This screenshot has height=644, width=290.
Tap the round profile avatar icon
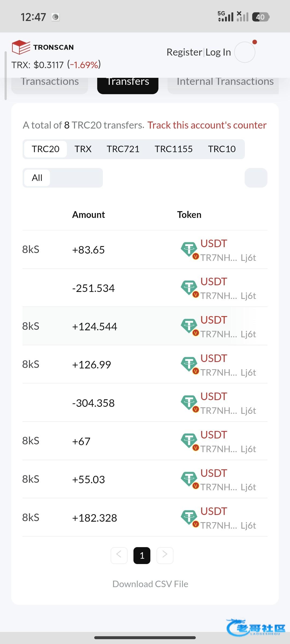[x=245, y=52]
